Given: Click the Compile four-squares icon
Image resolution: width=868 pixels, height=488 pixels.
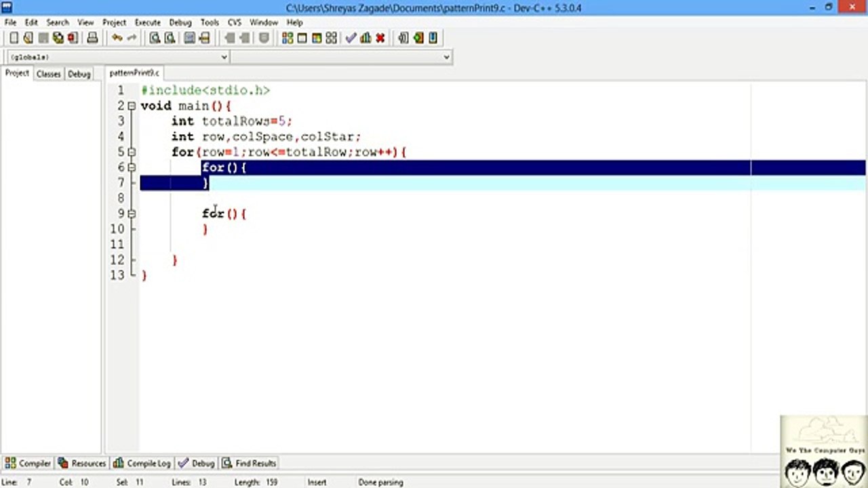Looking at the screenshot, I should click(288, 38).
